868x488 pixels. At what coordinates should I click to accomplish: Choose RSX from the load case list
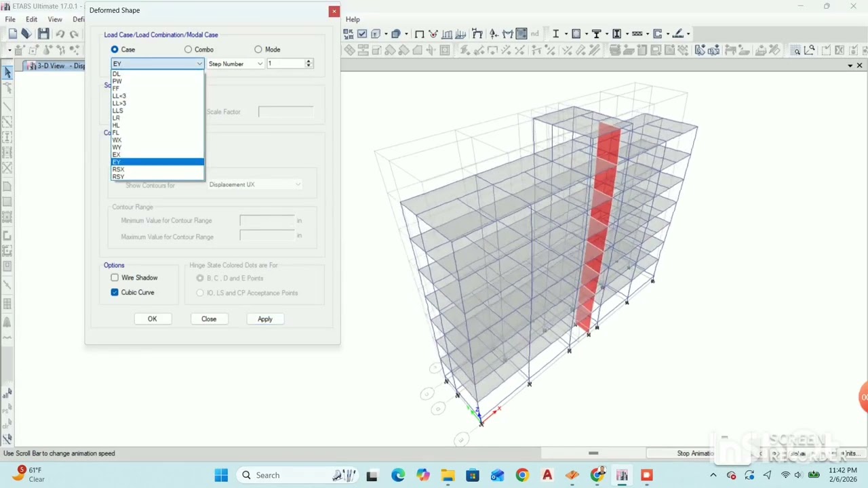[x=157, y=169]
